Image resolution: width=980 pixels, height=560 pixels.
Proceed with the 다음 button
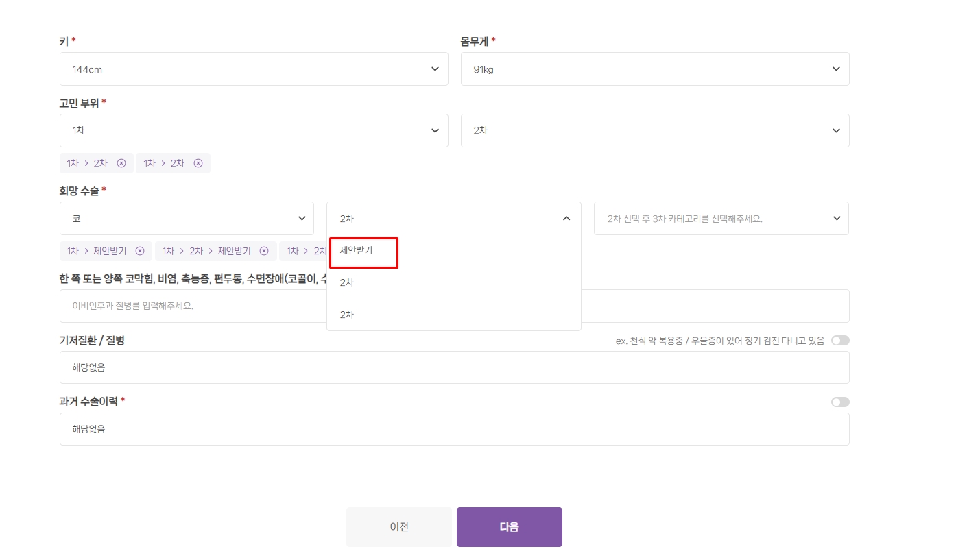point(510,527)
